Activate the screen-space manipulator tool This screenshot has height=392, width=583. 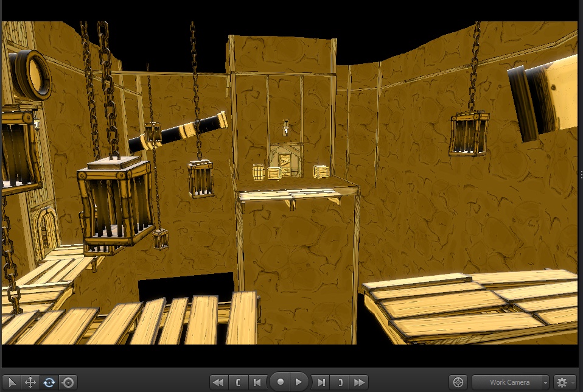pos(68,382)
